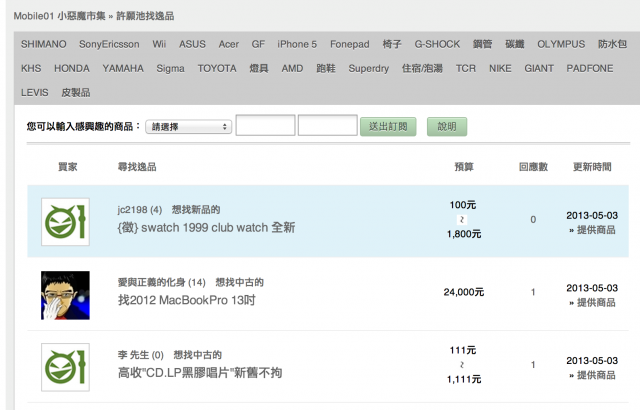The height and width of the screenshot is (410, 640).
Task: Click the 24,000元 budget value
Action: tap(464, 292)
